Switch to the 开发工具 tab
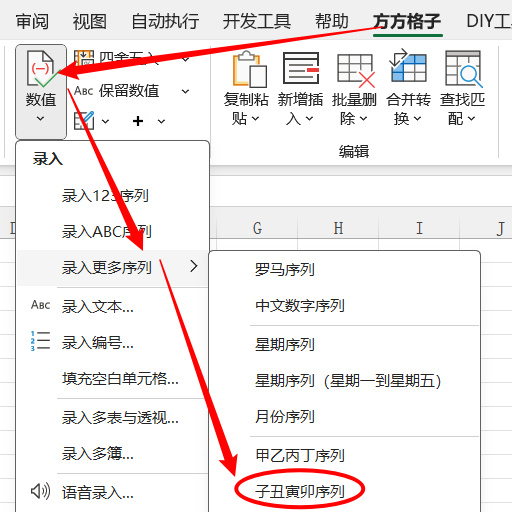The image size is (512, 512). pos(257,22)
